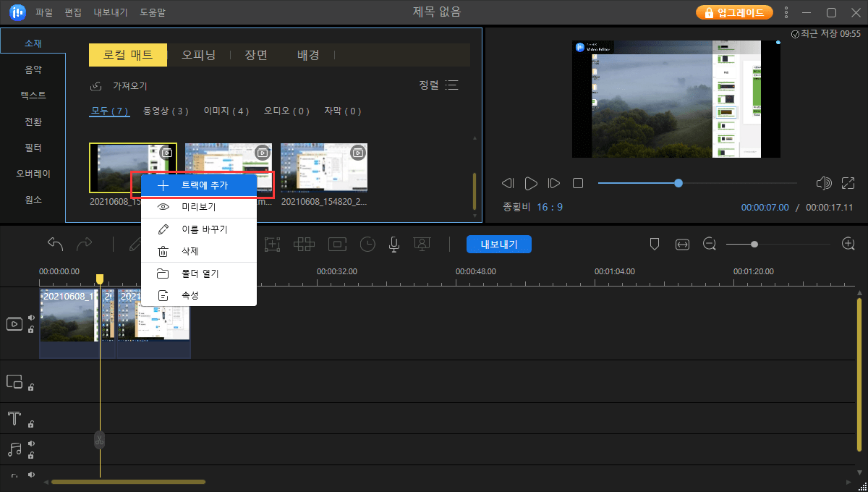
Task: Click the 업그레이드 upgrade button
Action: pos(734,12)
